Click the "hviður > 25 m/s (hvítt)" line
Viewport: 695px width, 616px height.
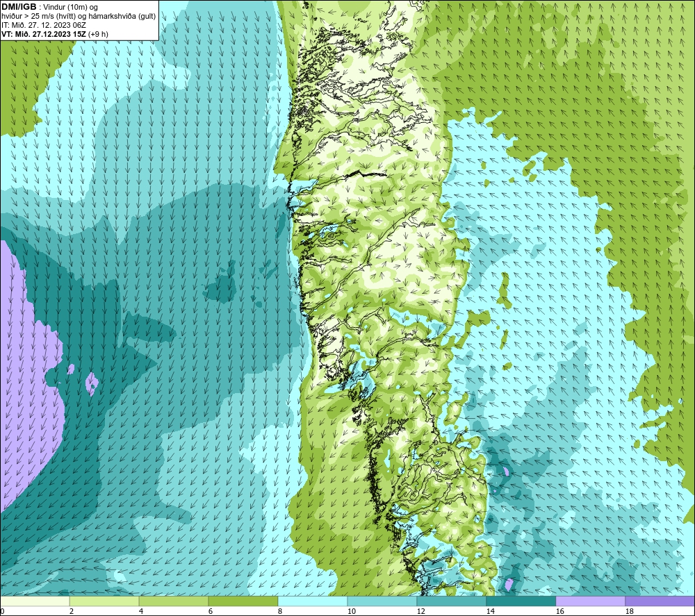pyautogui.click(x=40, y=17)
